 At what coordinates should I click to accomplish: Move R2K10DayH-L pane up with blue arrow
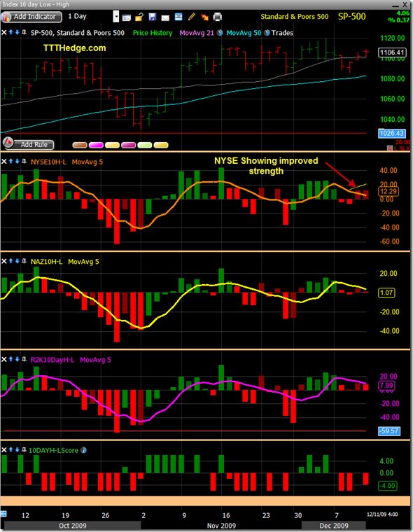click(x=11, y=359)
